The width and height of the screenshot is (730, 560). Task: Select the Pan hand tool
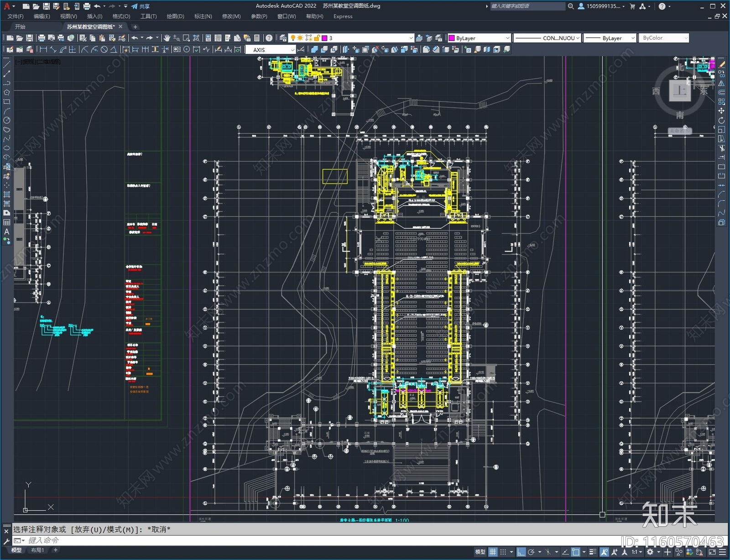[x=167, y=38]
